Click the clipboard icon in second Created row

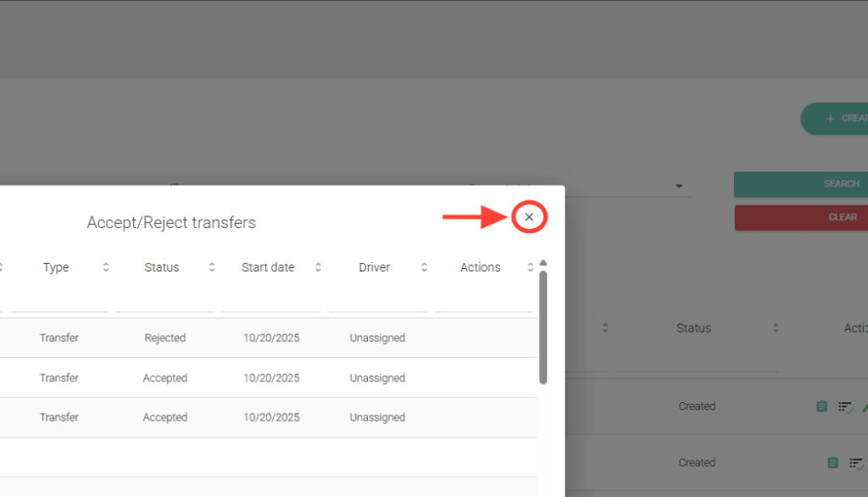coord(832,462)
